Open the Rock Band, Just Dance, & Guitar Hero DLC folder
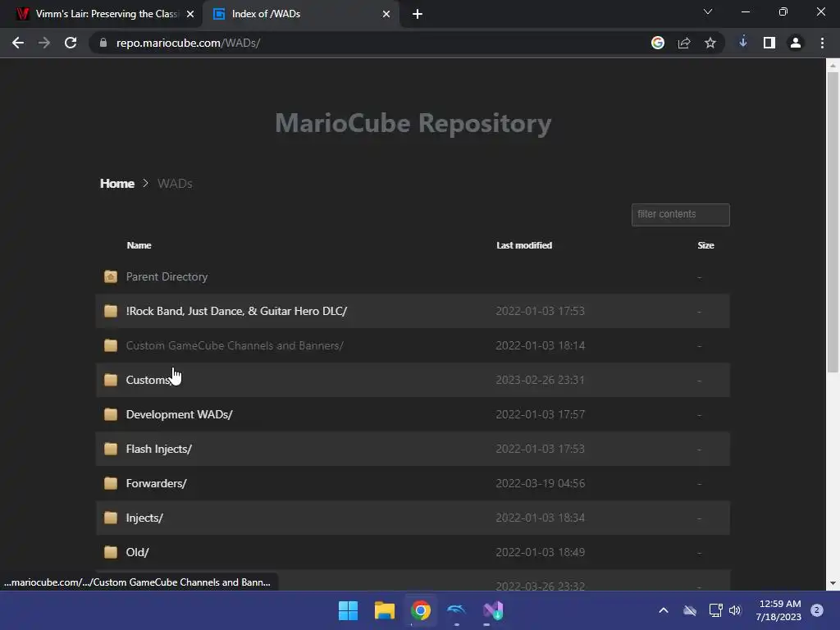Image resolution: width=840 pixels, height=630 pixels. tap(236, 311)
